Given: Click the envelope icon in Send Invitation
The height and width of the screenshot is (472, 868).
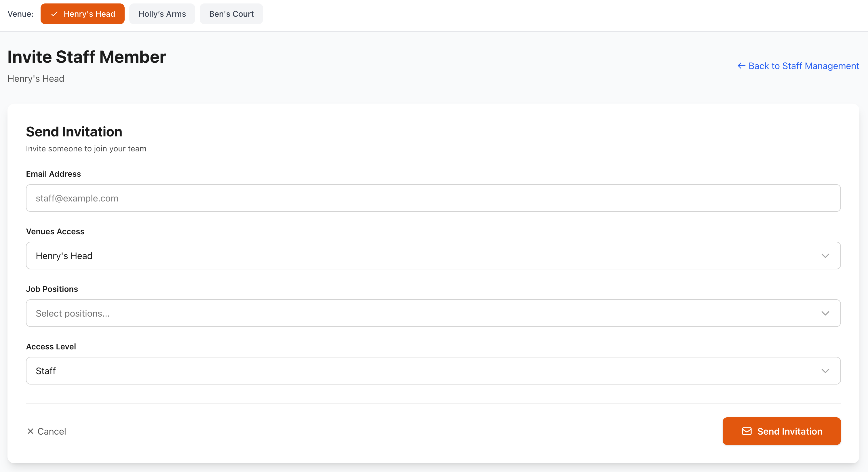Looking at the screenshot, I should (x=747, y=431).
